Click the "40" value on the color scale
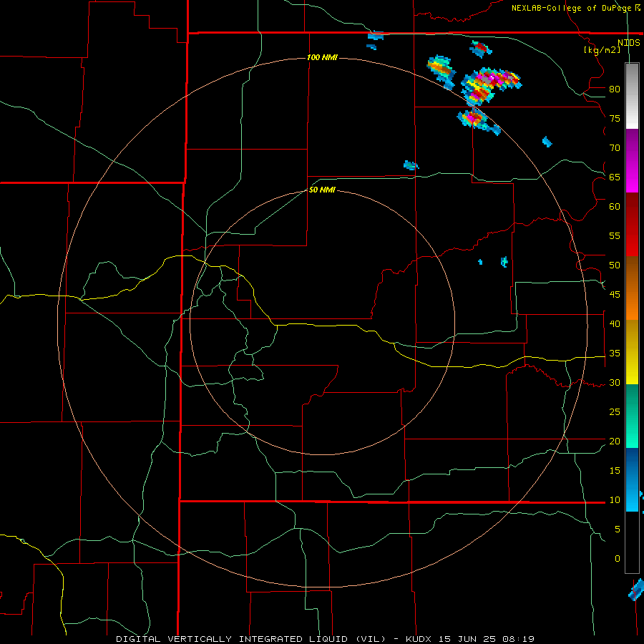This screenshot has width=644, height=644. coord(615,323)
